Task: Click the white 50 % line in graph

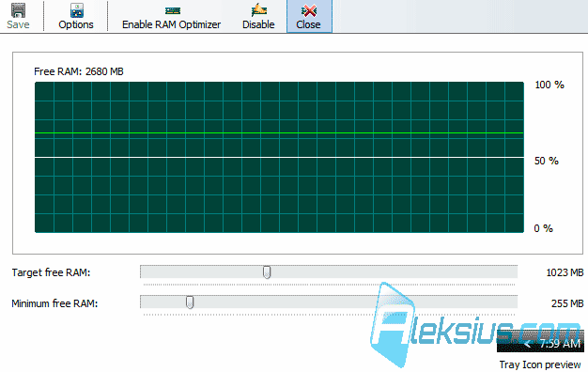Action: click(279, 157)
